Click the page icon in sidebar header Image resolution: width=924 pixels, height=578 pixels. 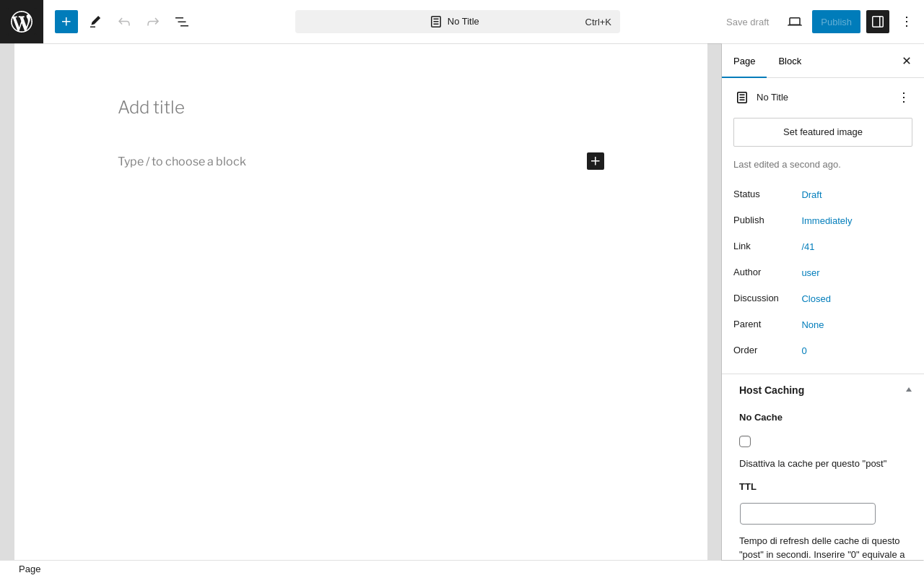tap(742, 98)
